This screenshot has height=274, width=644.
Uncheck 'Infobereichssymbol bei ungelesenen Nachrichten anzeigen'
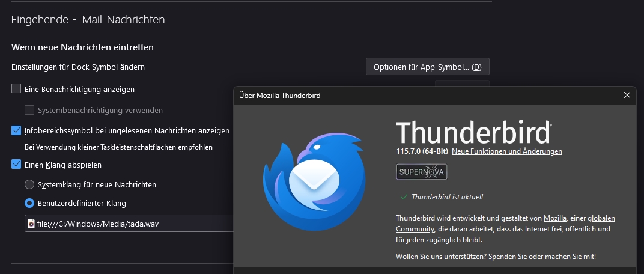pyautogui.click(x=16, y=130)
